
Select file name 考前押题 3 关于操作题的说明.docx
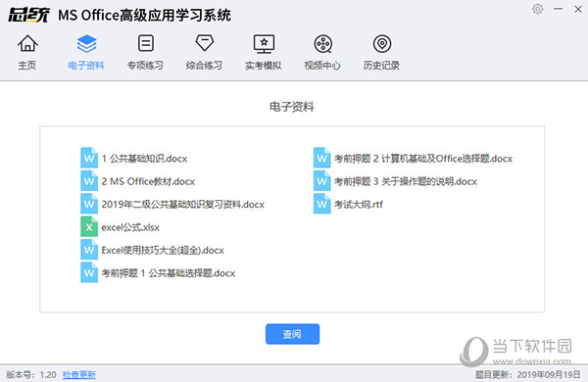point(406,181)
